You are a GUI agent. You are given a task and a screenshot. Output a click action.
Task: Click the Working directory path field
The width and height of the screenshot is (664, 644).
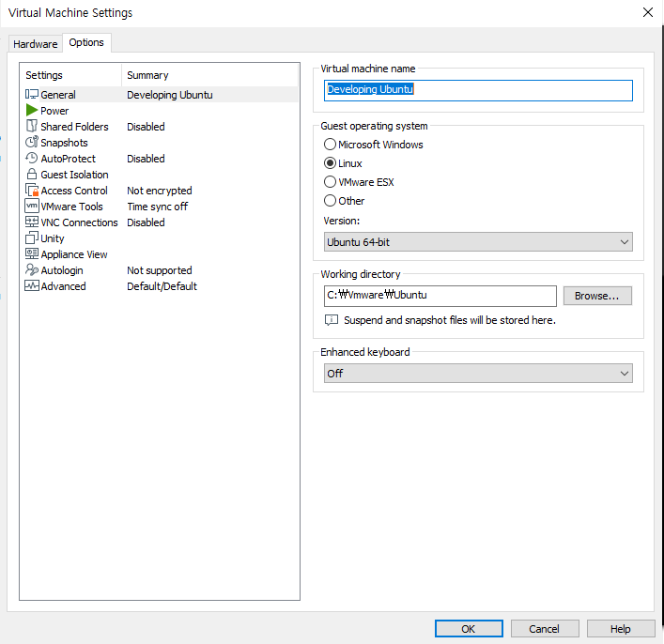click(x=440, y=296)
